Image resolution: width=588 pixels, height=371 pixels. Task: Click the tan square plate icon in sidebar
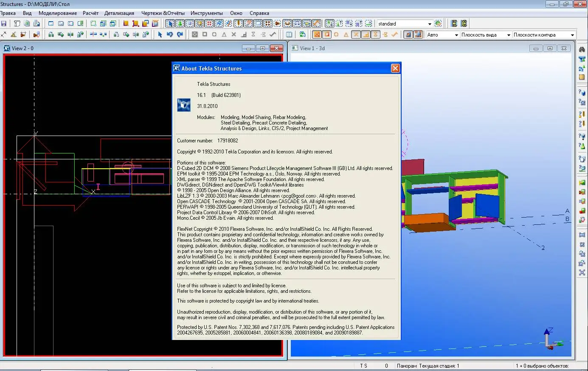pos(582,77)
